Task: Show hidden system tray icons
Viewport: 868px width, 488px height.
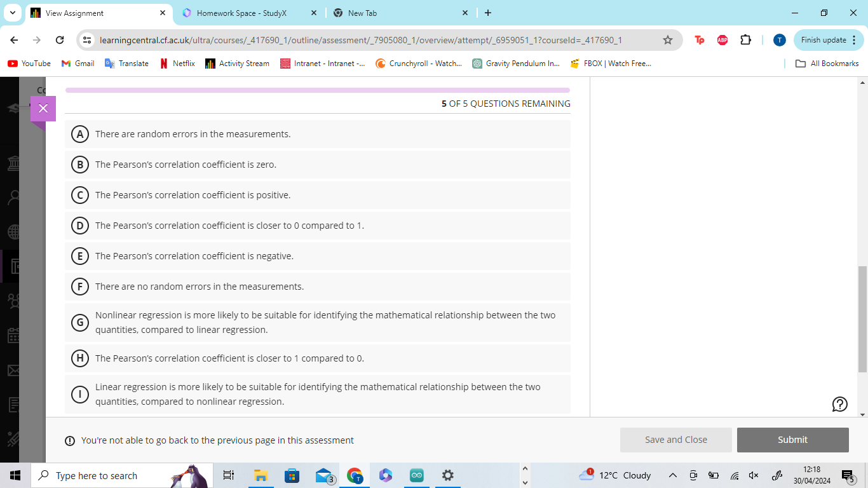Action: tap(672, 475)
